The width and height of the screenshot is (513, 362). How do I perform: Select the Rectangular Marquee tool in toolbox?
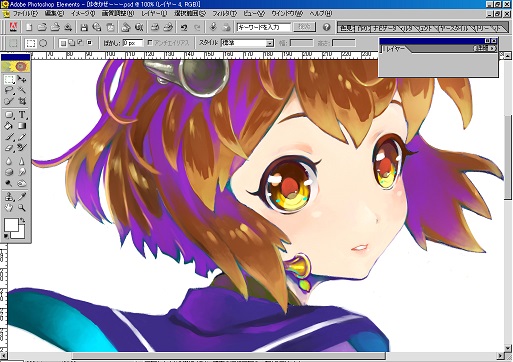(9, 79)
